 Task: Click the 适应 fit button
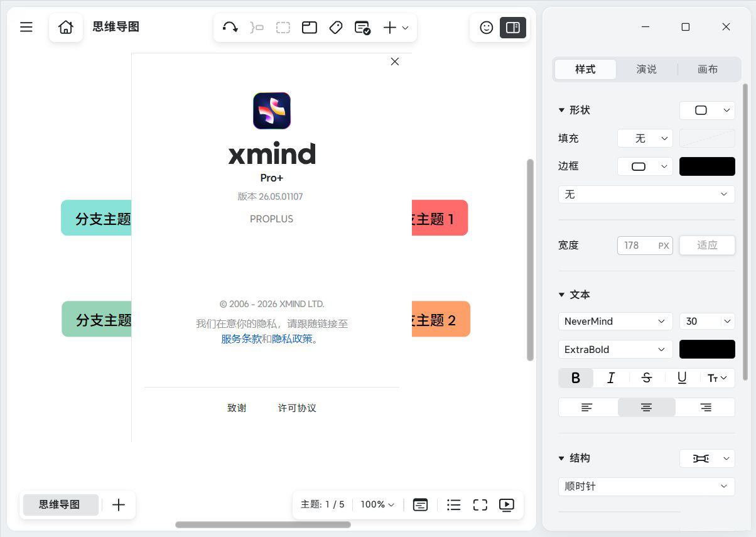click(707, 245)
